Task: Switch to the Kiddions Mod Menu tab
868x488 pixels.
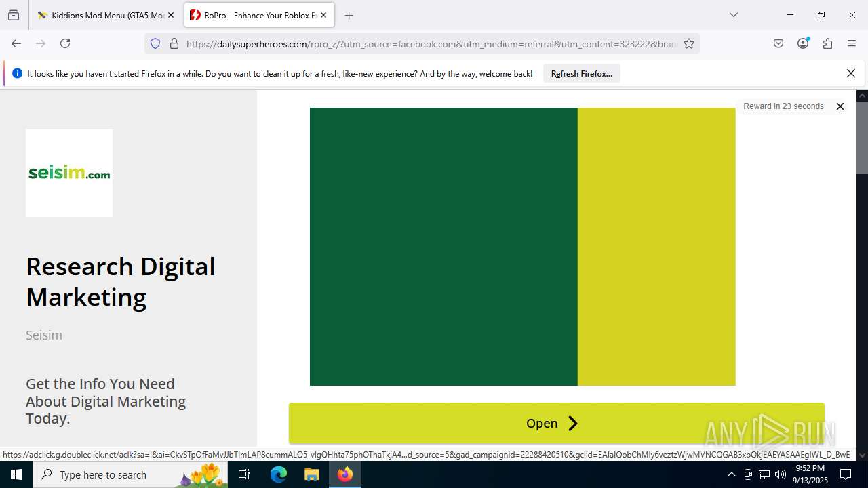Action: [105, 15]
